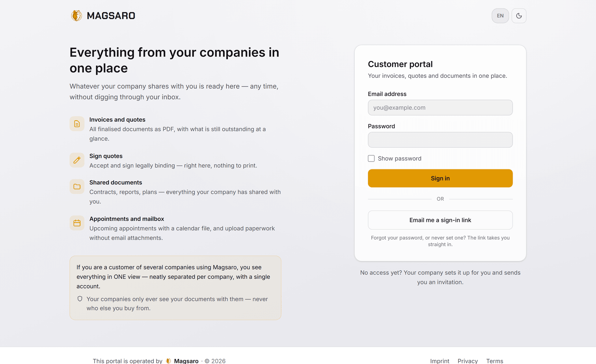Click Email me a sign-in link
596x364 pixels.
click(440, 220)
